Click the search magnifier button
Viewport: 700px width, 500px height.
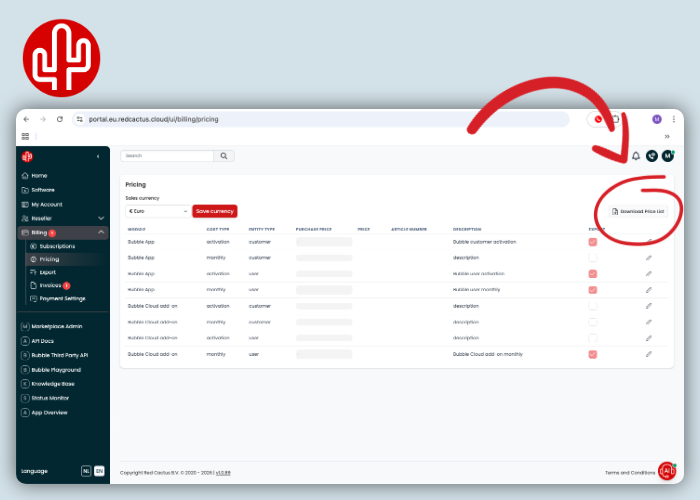(226, 156)
